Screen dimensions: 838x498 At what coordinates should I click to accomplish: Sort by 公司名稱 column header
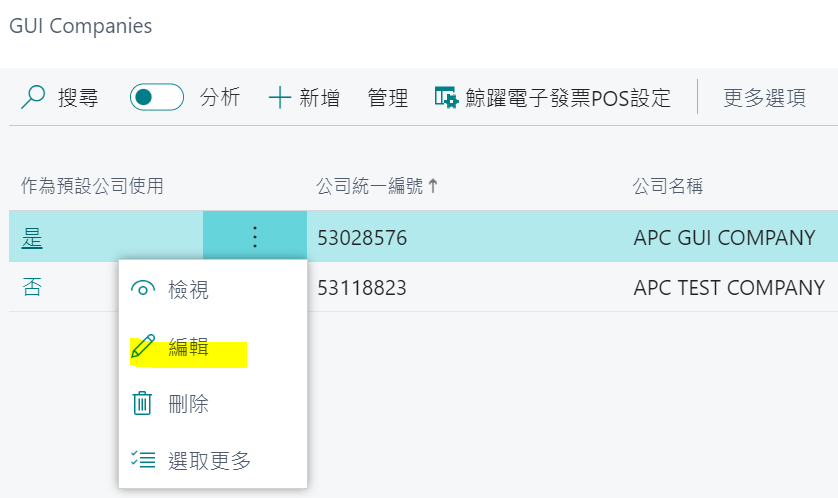click(668, 186)
